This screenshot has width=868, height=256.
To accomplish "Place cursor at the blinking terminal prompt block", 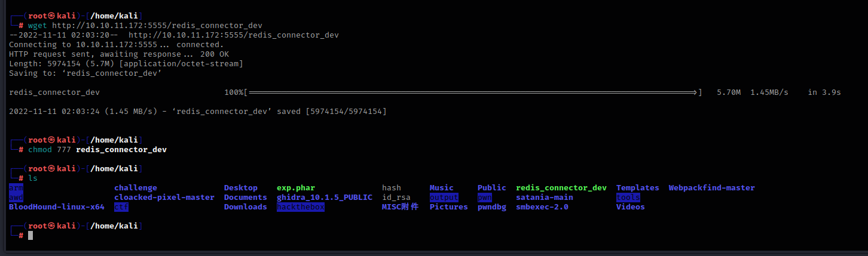I will (30, 236).
